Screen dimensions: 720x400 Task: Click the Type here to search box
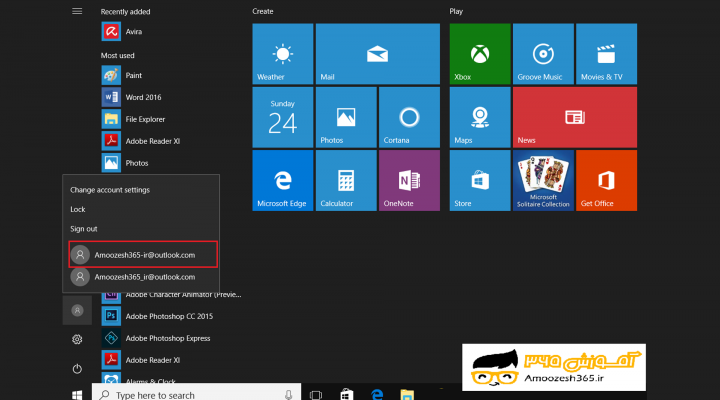click(x=196, y=393)
